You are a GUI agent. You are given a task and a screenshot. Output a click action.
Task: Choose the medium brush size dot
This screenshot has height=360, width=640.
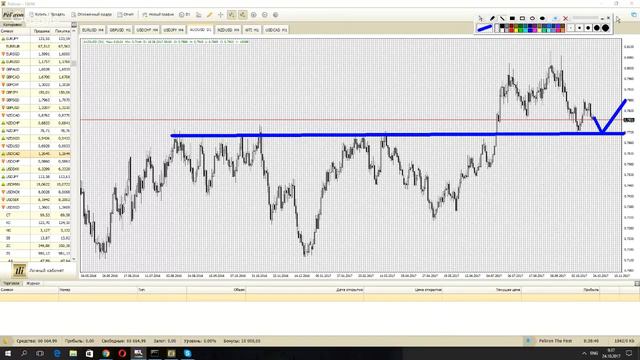[588, 28]
